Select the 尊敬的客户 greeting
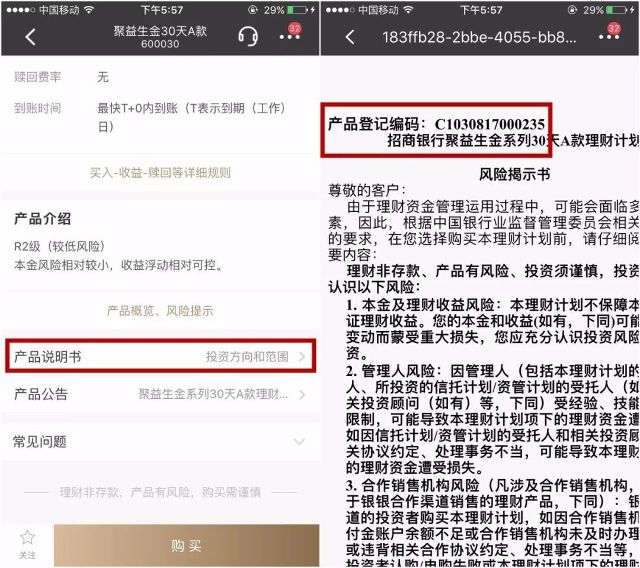This screenshot has height=568, width=640. pyautogui.click(x=367, y=191)
